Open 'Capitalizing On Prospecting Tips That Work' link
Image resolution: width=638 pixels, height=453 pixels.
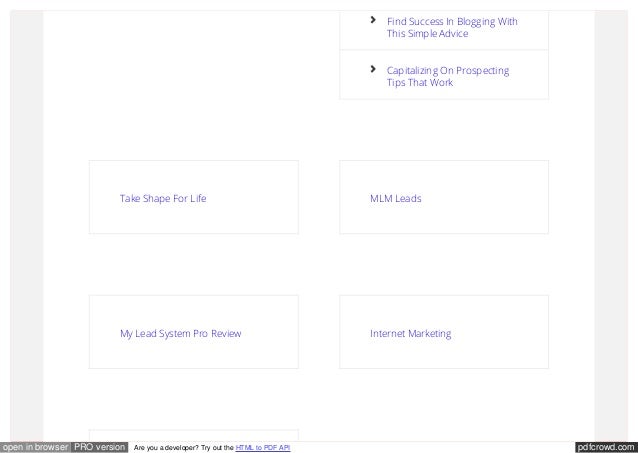(x=448, y=76)
